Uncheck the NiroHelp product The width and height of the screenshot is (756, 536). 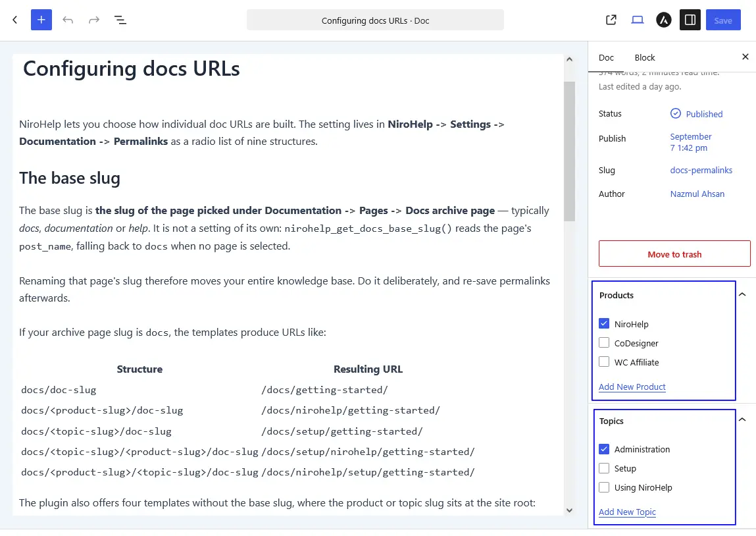(604, 323)
